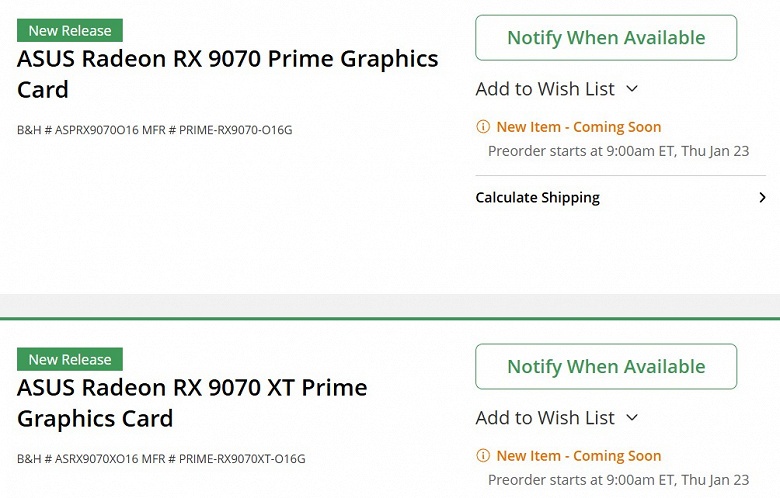Click Add to Wish List text for RX 9070 Prime
Screen dimensions: 780x498
coord(545,89)
